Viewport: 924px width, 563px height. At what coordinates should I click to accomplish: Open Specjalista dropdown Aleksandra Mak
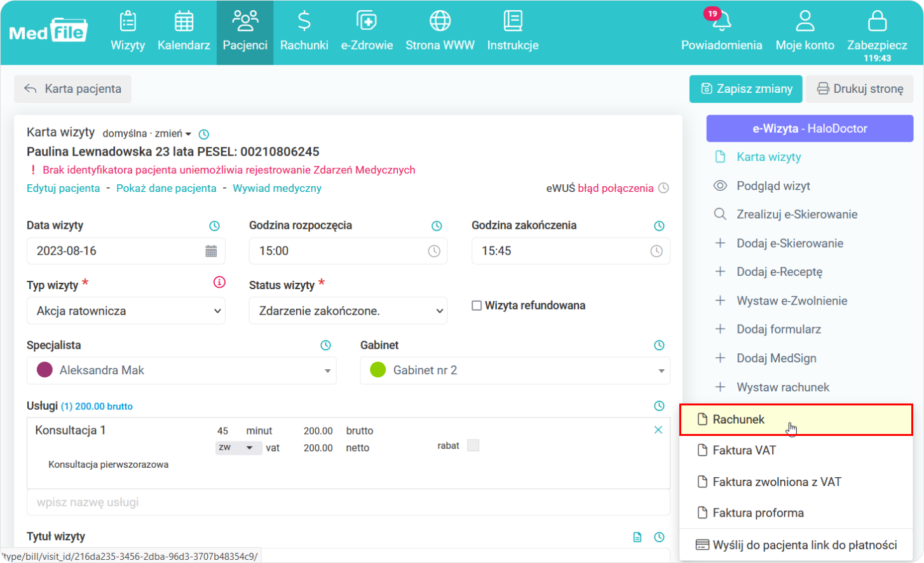181,370
